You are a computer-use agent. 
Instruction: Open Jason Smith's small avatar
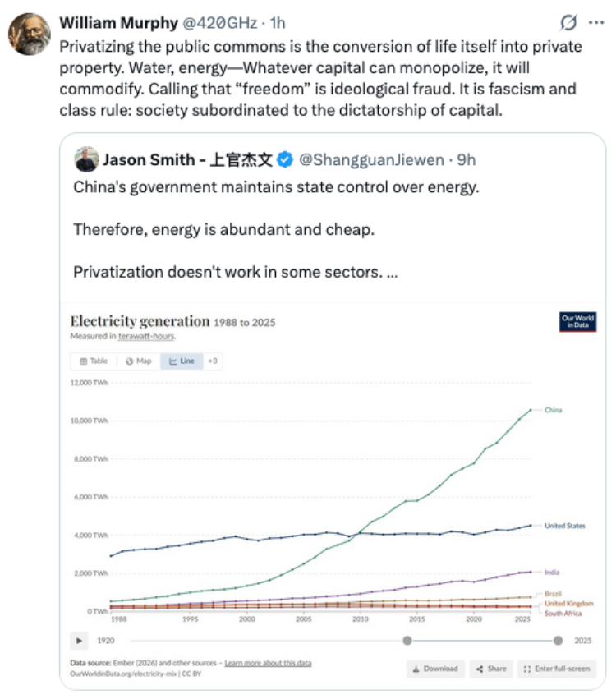[86, 159]
